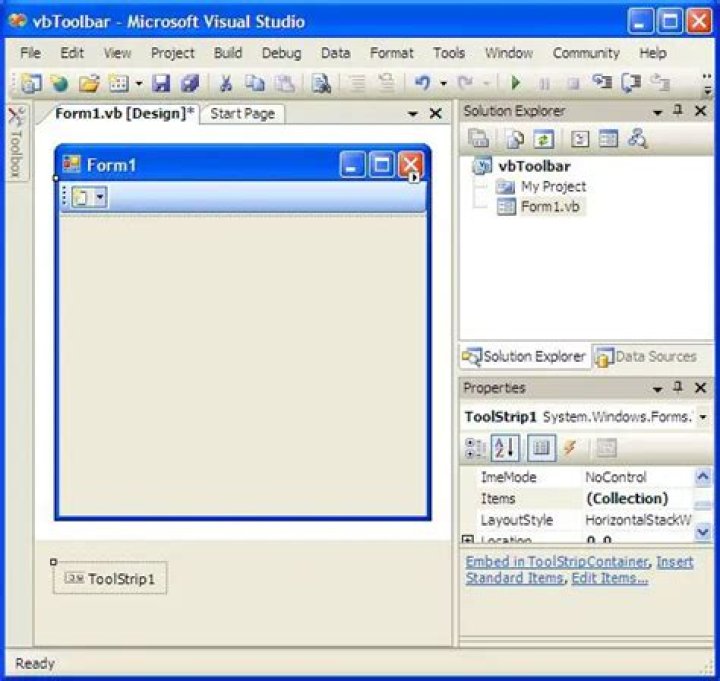The image size is (720, 681).
Task: Click the Save floppy disk icon
Action: coord(161,83)
